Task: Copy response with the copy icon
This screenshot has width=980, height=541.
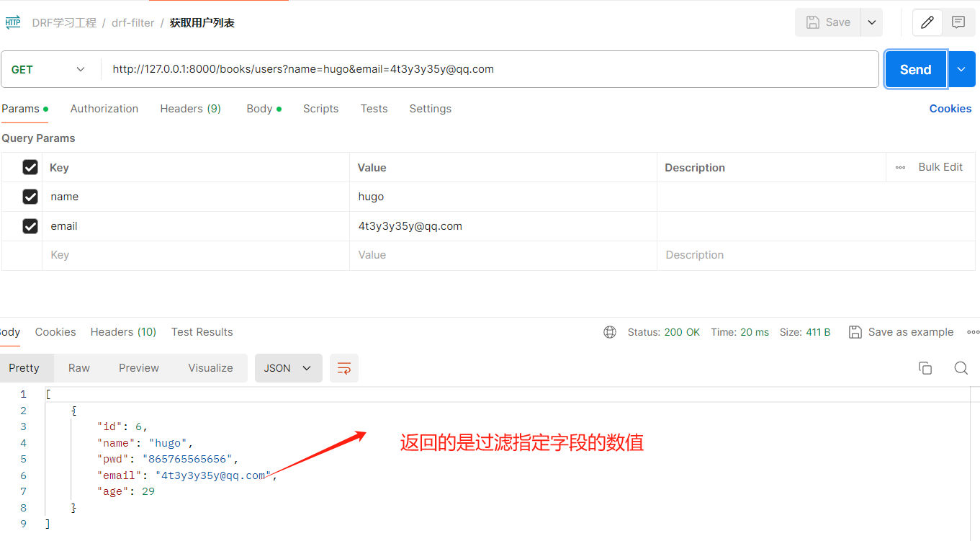Action: click(x=925, y=368)
